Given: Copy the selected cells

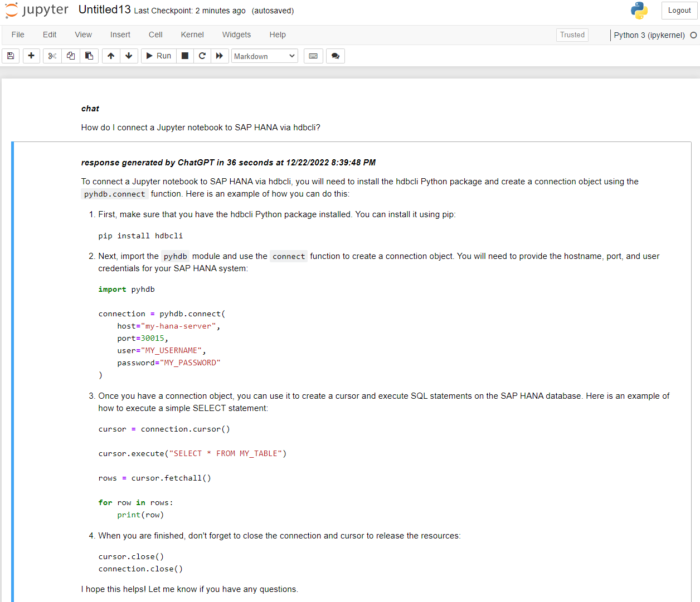Looking at the screenshot, I should coord(70,56).
